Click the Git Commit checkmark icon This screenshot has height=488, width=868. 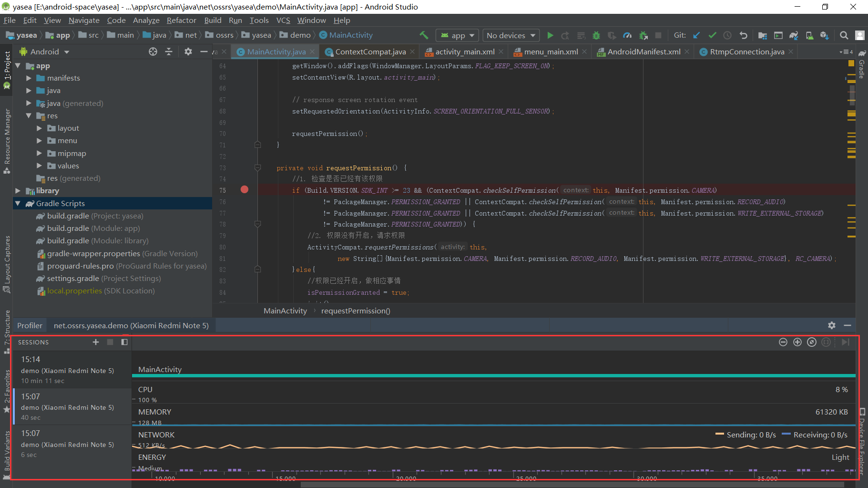point(712,35)
